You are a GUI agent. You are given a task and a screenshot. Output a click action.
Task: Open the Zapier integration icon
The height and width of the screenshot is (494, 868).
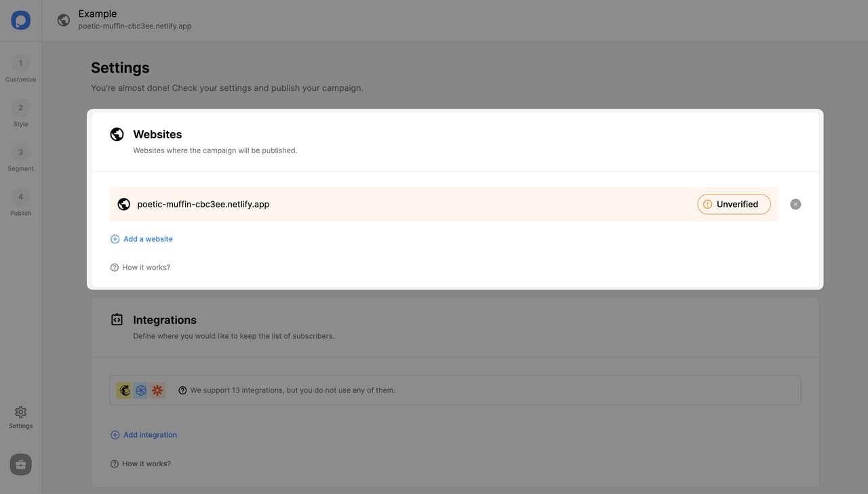tap(157, 390)
